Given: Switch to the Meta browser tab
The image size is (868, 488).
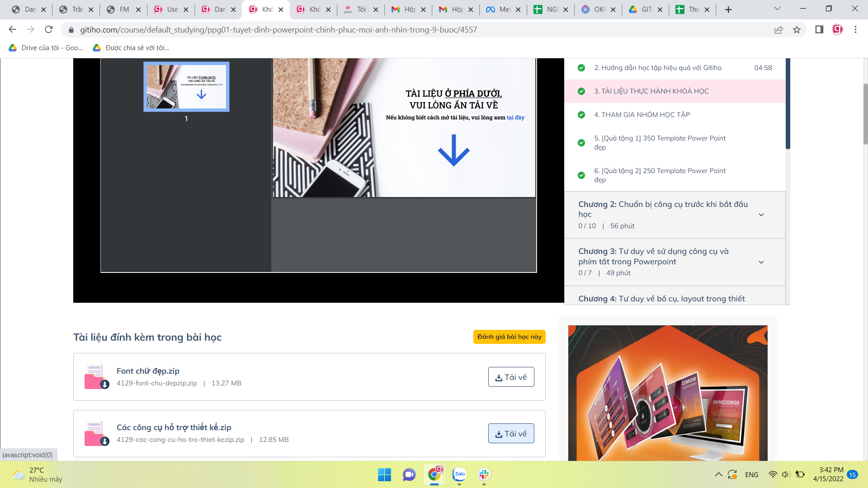Looking at the screenshot, I should pos(503,9).
